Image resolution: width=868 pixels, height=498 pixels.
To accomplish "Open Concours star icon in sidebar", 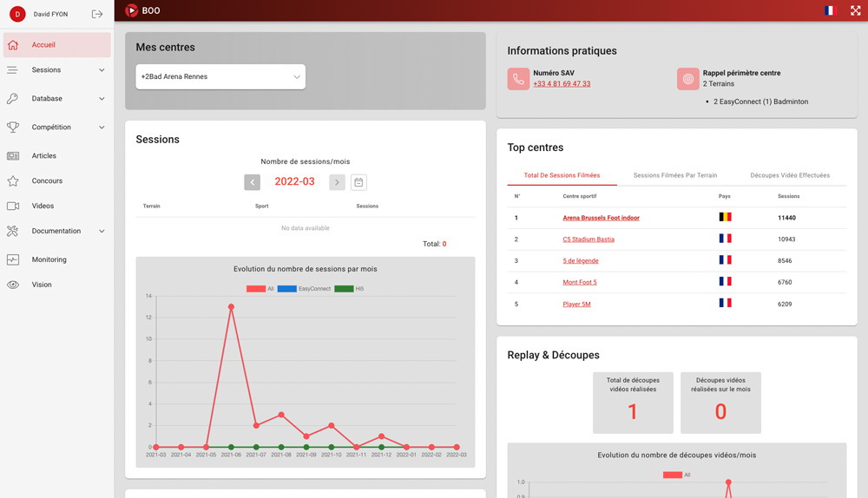I will [x=13, y=181].
